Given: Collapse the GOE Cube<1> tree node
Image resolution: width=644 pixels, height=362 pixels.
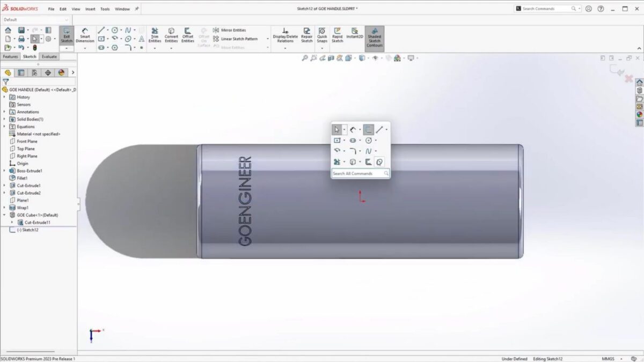Looking at the screenshot, I should coord(4,215).
